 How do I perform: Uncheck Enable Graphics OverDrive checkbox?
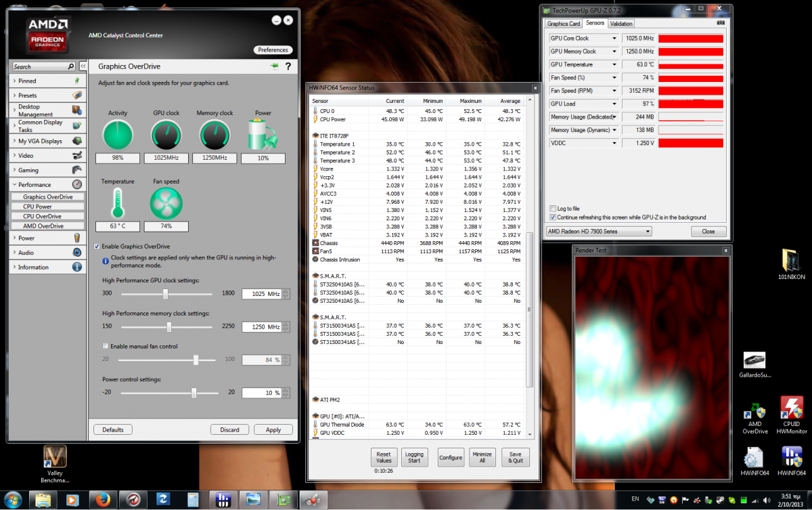[96, 247]
